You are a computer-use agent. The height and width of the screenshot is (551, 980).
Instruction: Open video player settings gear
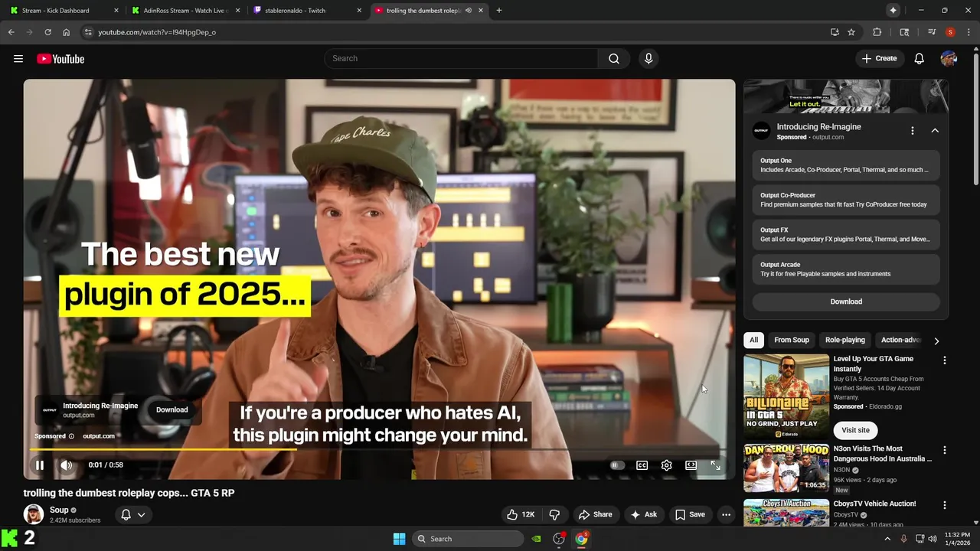tap(667, 465)
